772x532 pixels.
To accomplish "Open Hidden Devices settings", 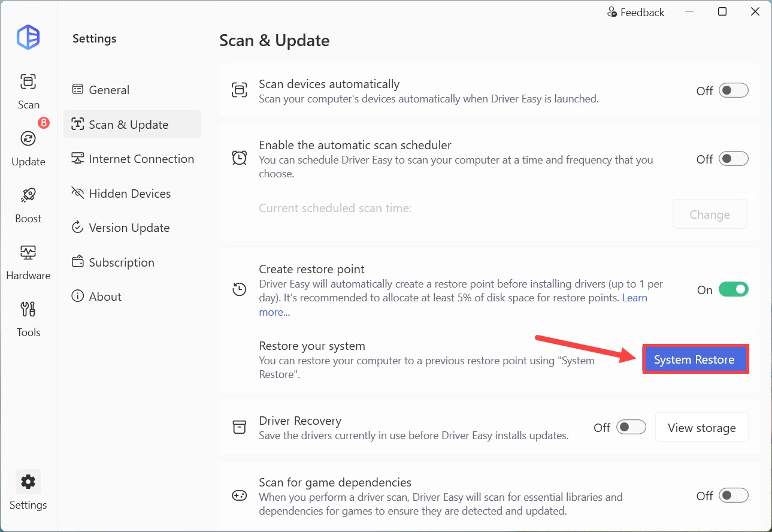I will tap(132, 194).
